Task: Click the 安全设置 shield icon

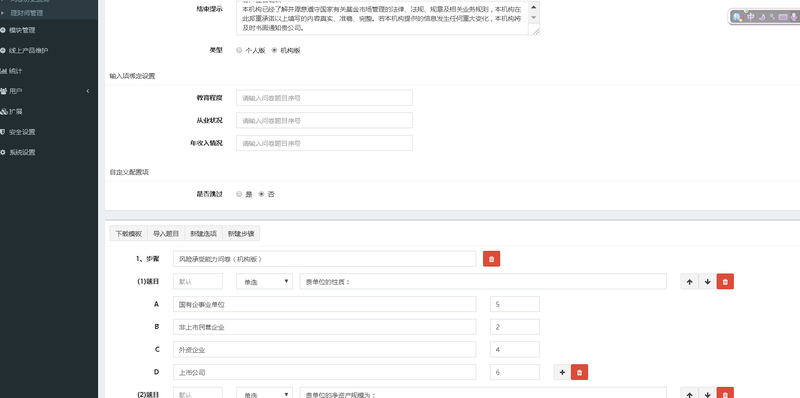Action: coord(3,132)
